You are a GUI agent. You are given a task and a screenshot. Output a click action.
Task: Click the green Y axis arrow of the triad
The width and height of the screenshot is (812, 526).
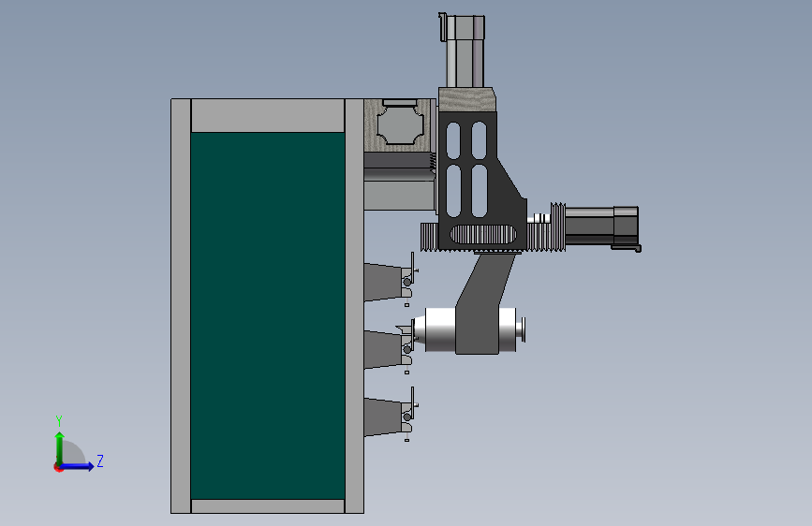60,448
